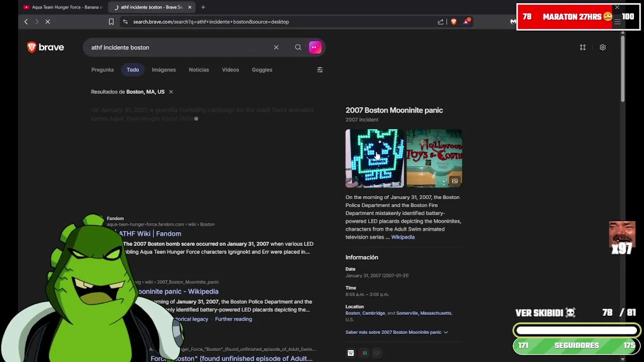Go back with the browser back arrow
This screenshot has height=362, width=644.
[x=26, y=22]
